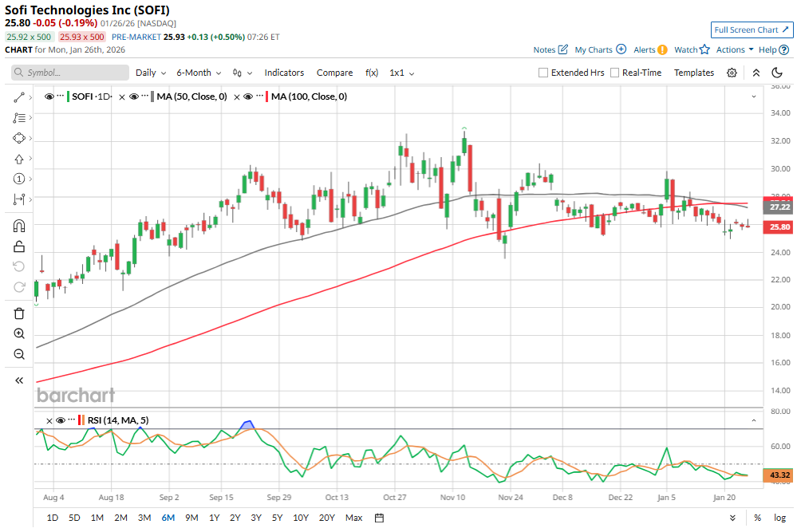The image size is (797, 532).
Task: Remove the MA 50 indicator
Action: [x=122, y=97]
